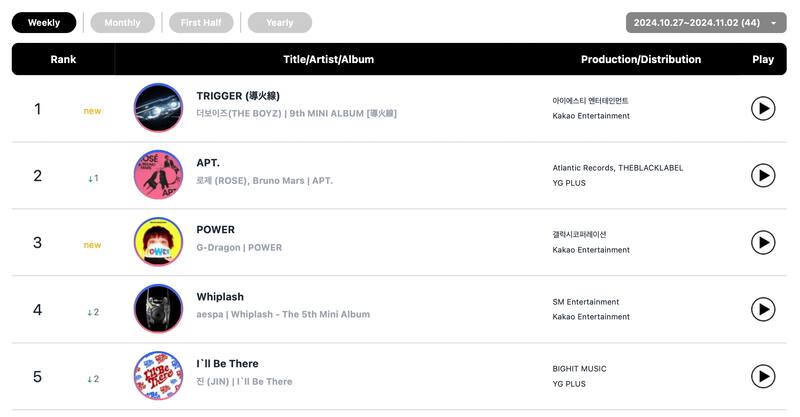Switch to the Monthly chart tab
This screenshot has height=417, width=800.
[x=122, y=22]
